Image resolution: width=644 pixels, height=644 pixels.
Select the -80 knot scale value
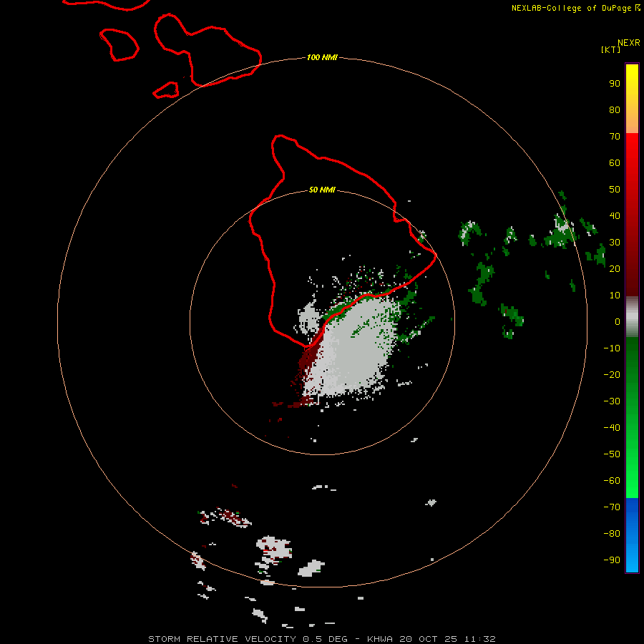tap(612, 534)
